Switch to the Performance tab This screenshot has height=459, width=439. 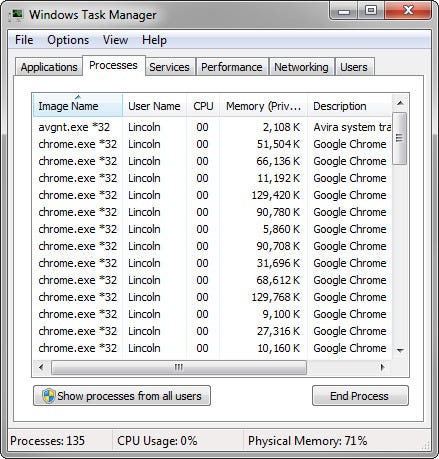[232, 67]
